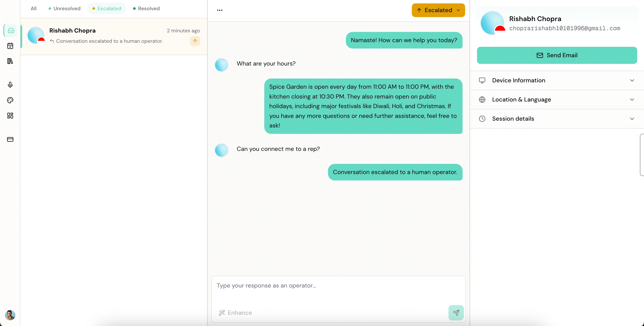
Task: Click the three-dots more options icon
Action: point(220,10)
